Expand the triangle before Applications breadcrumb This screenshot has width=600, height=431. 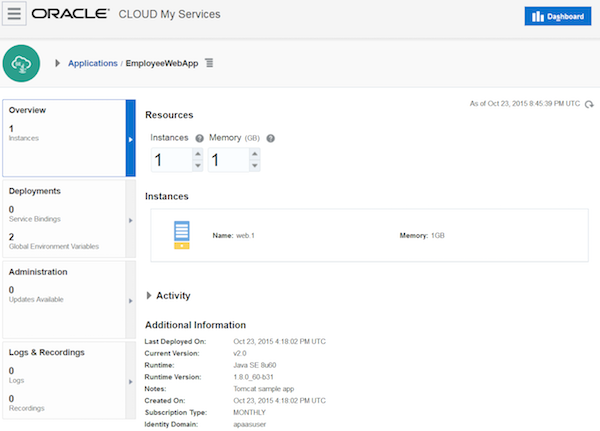(x=57, y=63)
